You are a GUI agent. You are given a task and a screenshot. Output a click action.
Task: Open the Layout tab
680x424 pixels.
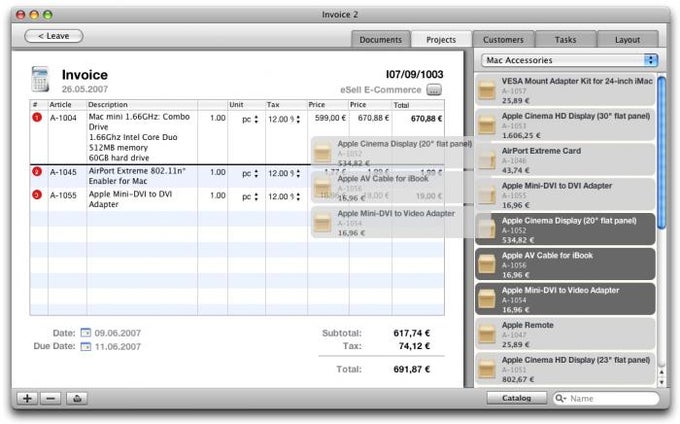[x=628, y=39]
